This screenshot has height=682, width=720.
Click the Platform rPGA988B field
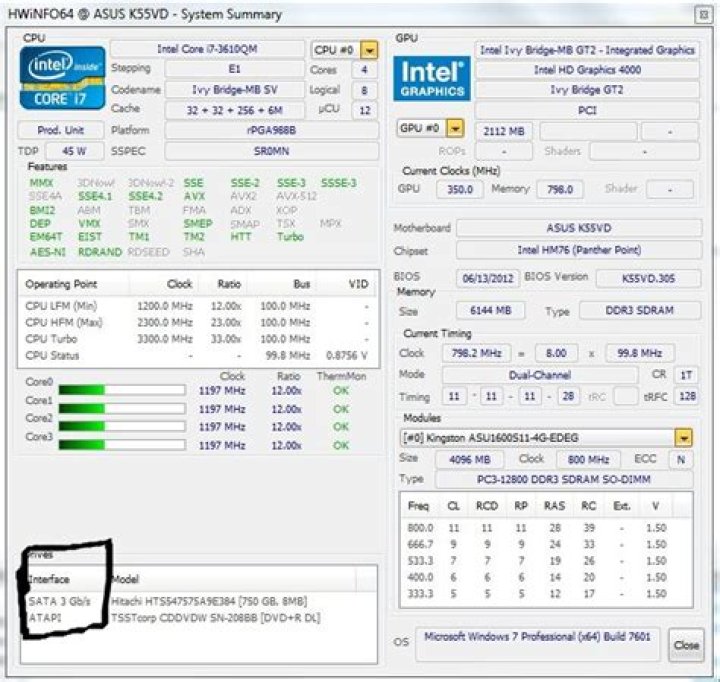coord(271,130)
